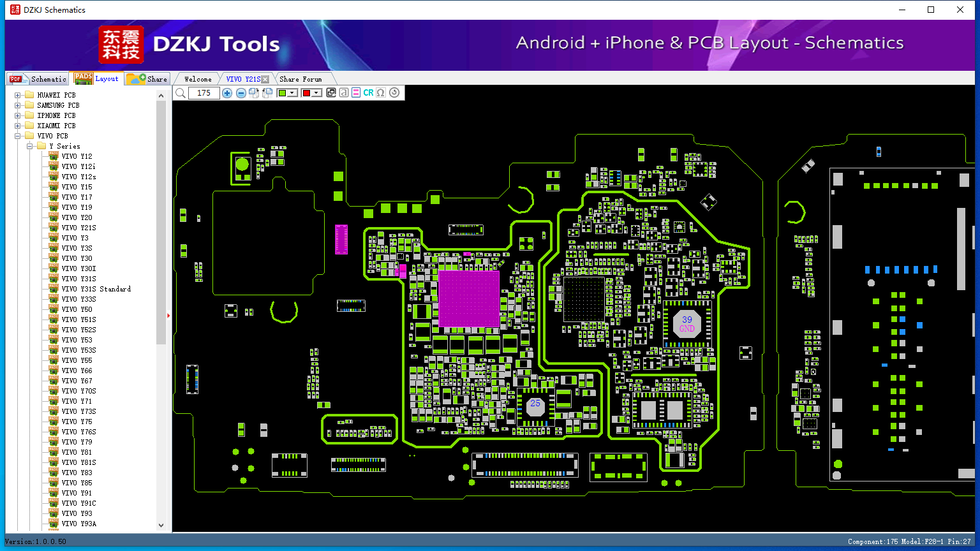
Task: Select the SAMSUNG PCB folder label
Action: click(58, 105)
